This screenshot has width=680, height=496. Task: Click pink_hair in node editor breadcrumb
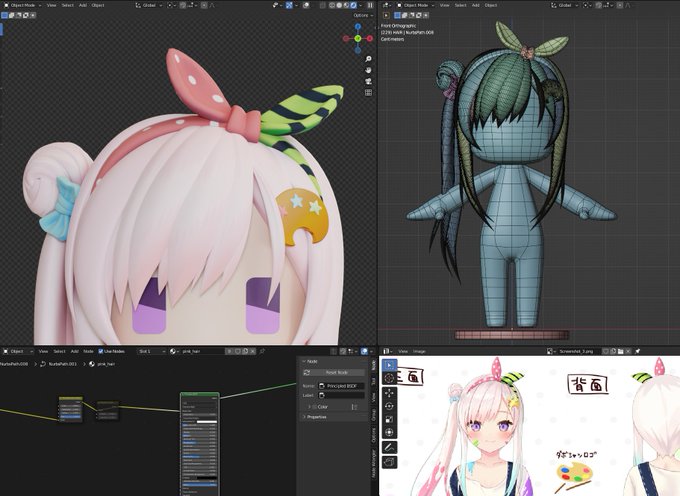point(105,364)
